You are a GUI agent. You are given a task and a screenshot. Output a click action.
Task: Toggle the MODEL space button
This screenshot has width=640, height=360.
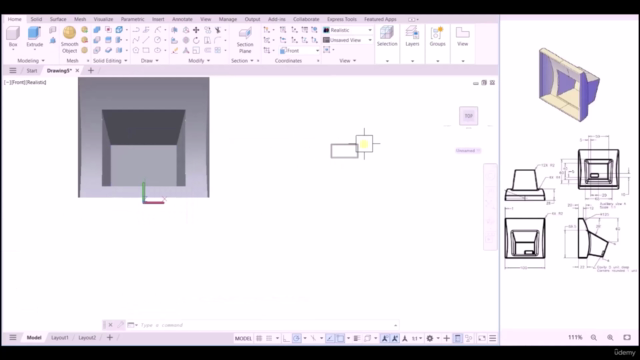243,338
